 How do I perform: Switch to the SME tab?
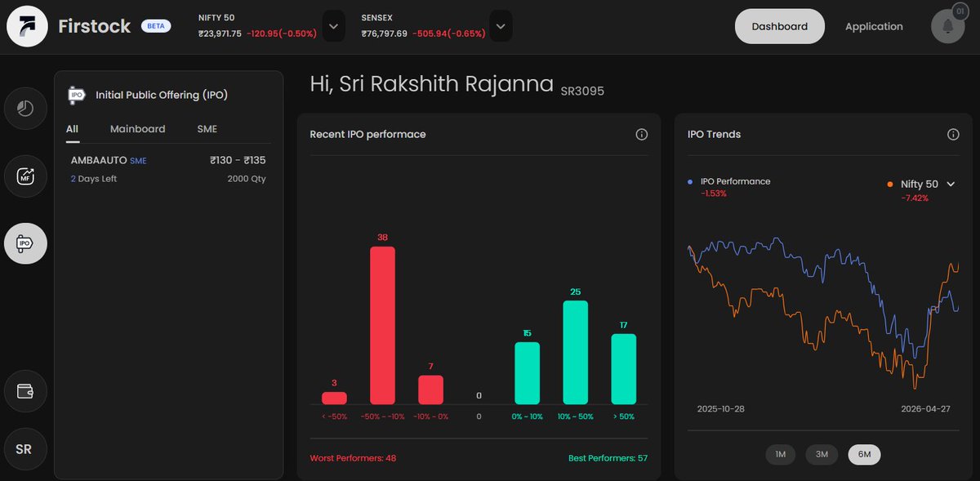[x=207, y=129]
